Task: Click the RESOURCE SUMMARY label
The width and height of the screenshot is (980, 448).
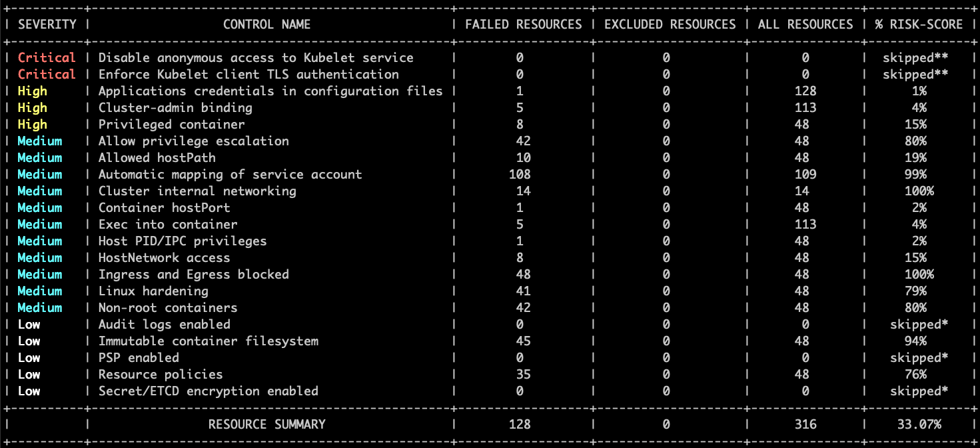Action: pyautogui.click(x=266, y=425)
